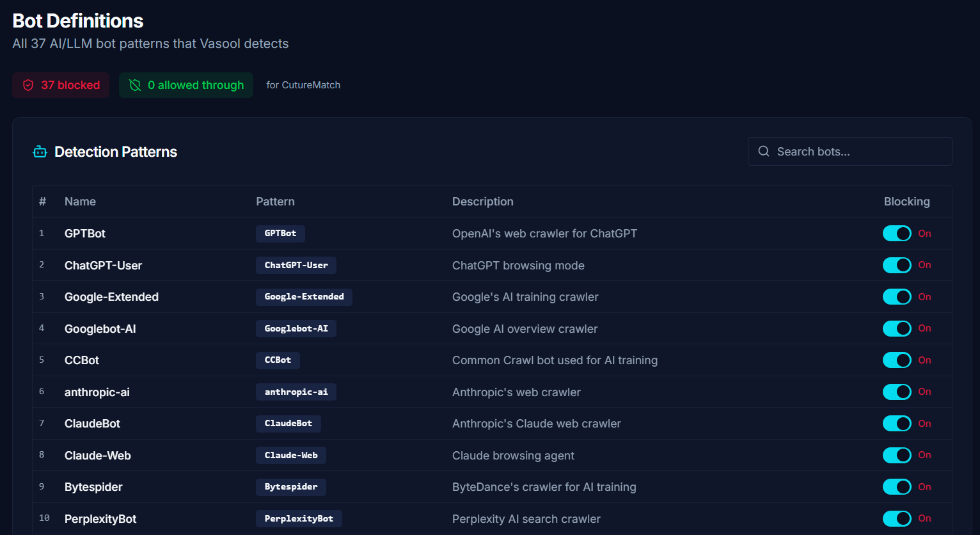Click the crossed shield icon in the allowed badge
Image resolution: width=980 pixels, height=535 pixels.
[135, 85]
